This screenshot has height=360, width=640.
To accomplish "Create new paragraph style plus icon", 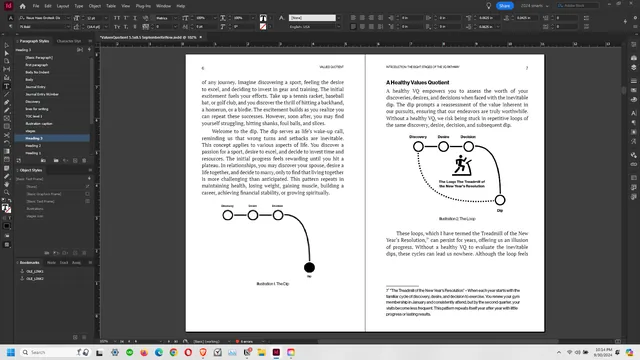I will click(75, 161).
